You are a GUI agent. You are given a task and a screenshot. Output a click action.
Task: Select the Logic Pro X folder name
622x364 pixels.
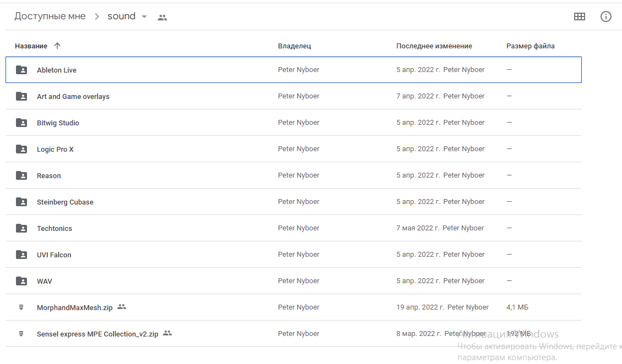click(55, 150)
